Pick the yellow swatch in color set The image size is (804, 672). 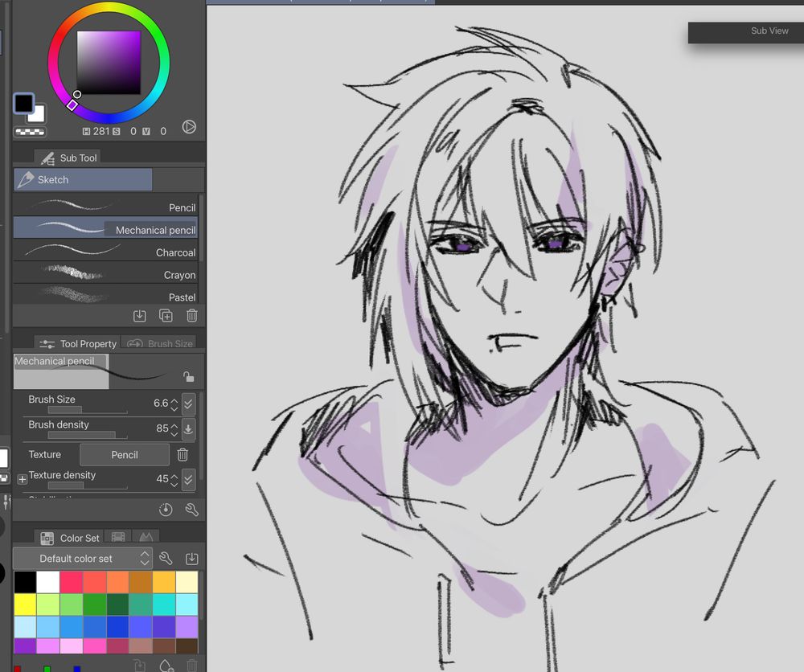click(25, 604)
